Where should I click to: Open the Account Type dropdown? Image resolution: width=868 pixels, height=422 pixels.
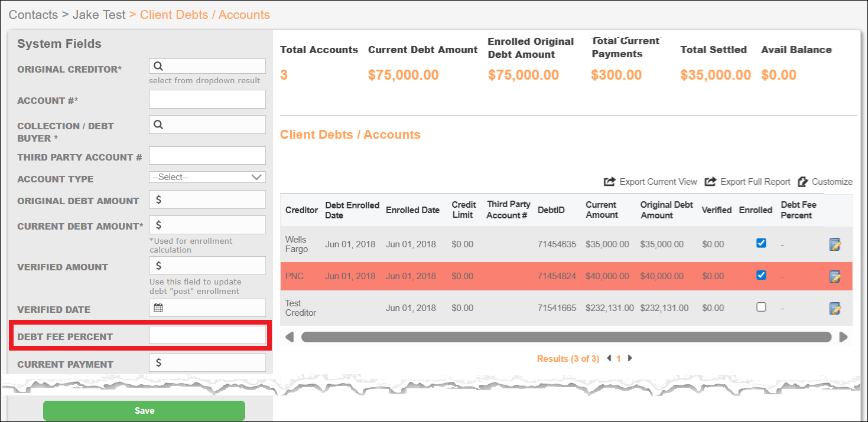(x=207, y=177)
